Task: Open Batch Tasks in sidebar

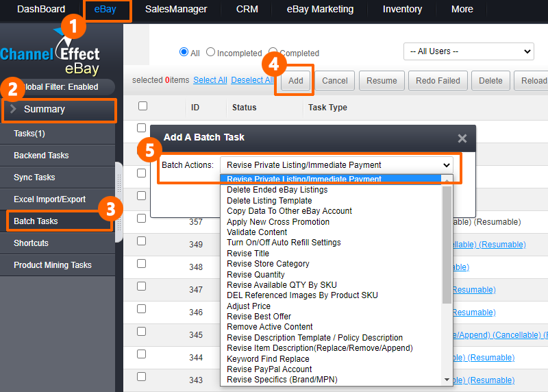Action: (58, 221)
